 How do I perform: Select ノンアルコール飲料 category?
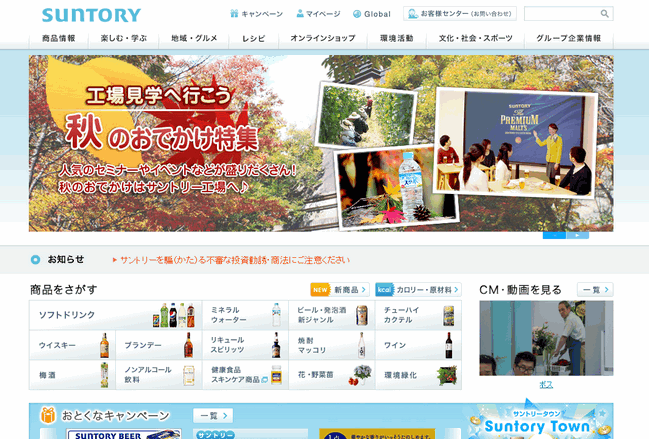[x=159, y=375]
